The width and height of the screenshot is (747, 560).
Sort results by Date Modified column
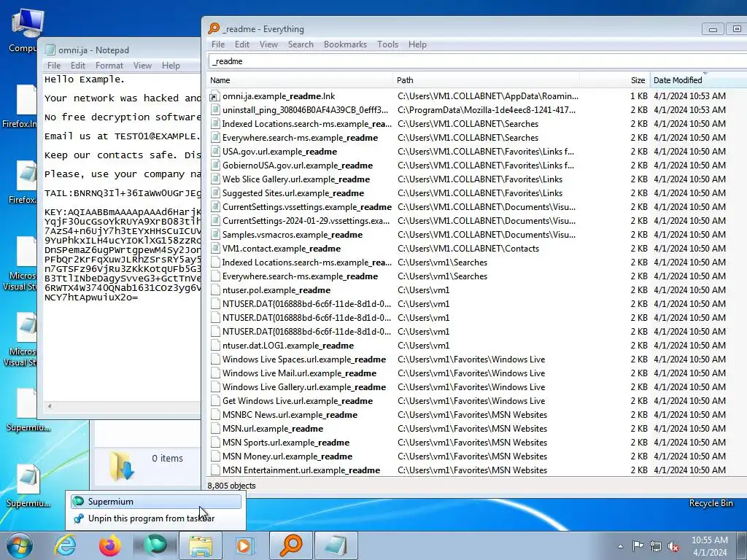(x=698, y=80)
